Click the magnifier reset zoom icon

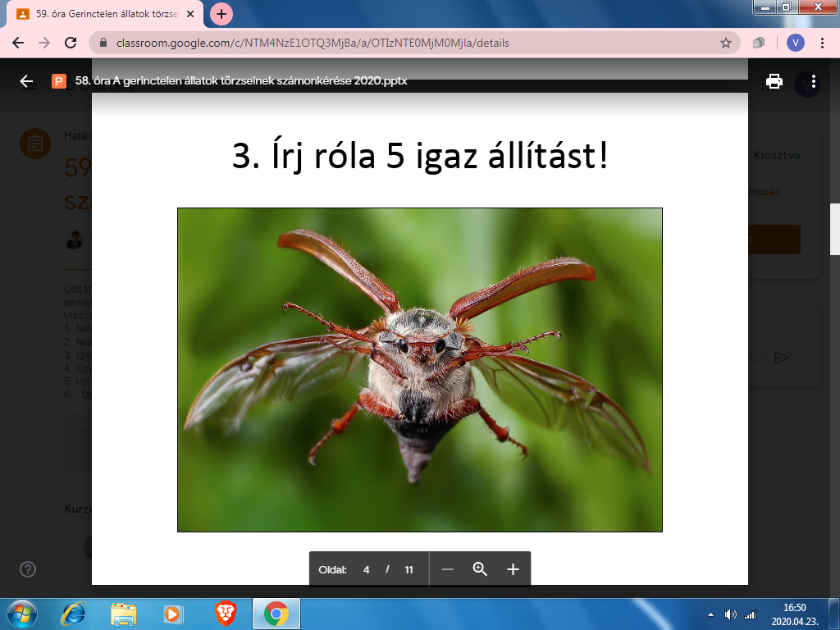point(480,569)
